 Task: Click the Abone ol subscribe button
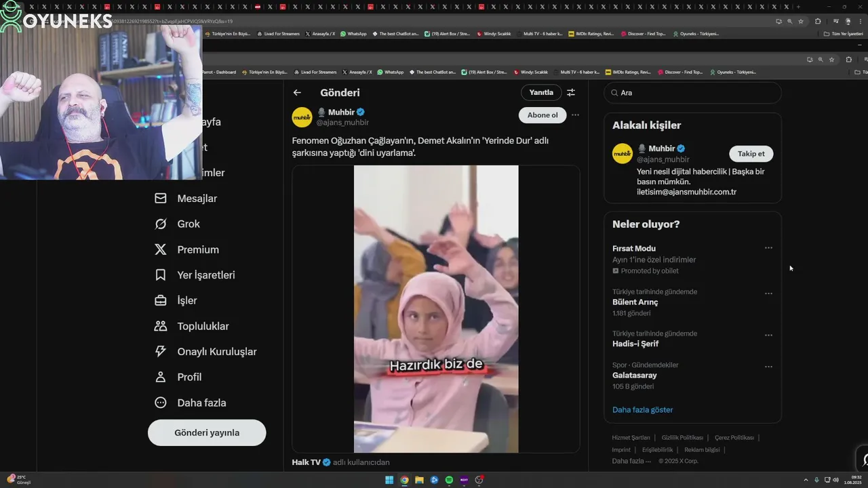542,115
